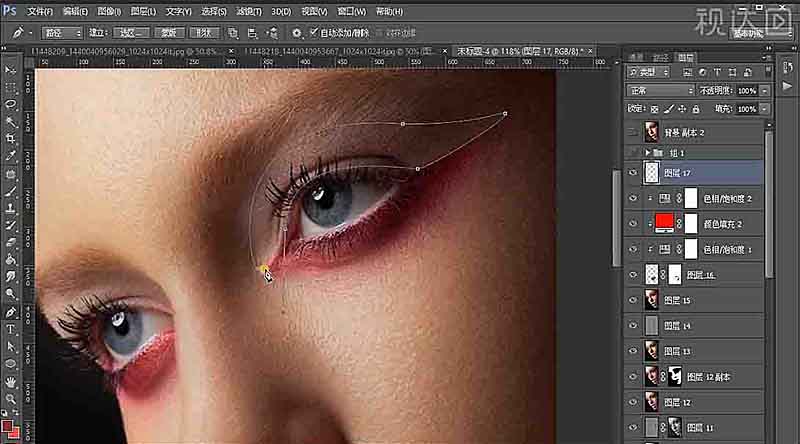Open pen mode dropdown 路径
Image resolution: width=800 pixels, height=444 pixels.
(x=62, y=33)
